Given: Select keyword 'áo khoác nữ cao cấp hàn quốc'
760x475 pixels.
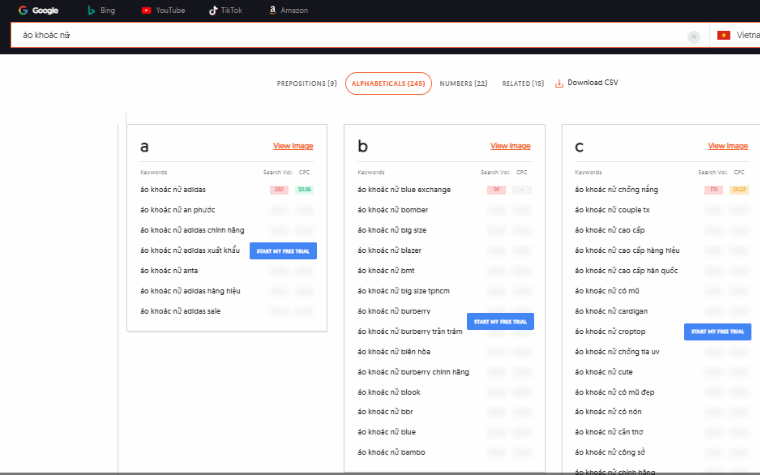Looking at the screenshot, I should click(626, 270).
